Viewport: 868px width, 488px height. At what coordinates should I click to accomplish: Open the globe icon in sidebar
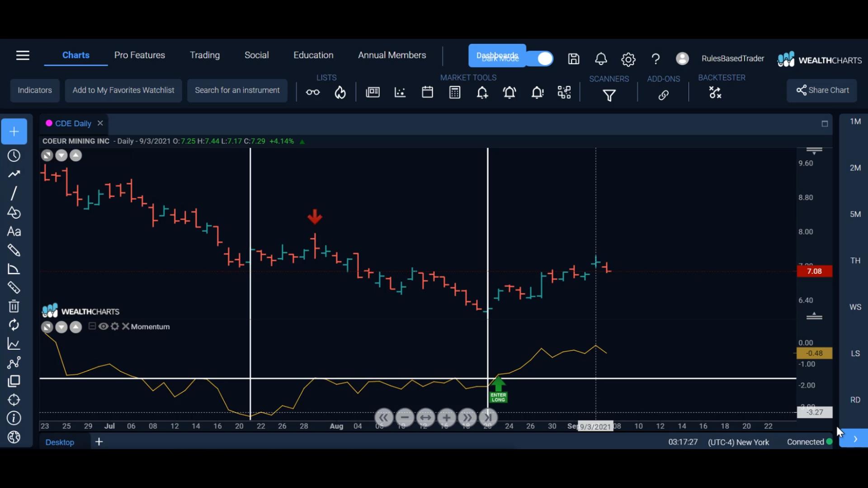coord(14,437)
